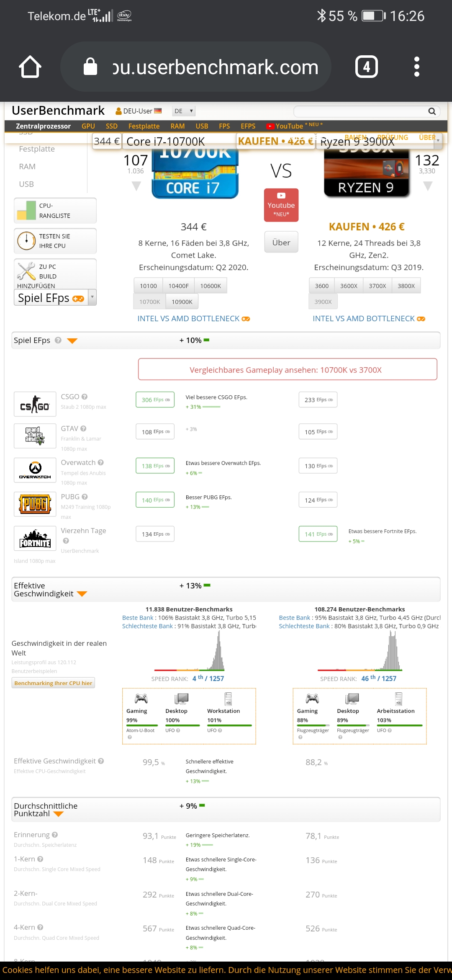Click the down triangle under 107 score
Image resolution: width=452 pixels, height=980 pixels.
[x=136, y=186]
